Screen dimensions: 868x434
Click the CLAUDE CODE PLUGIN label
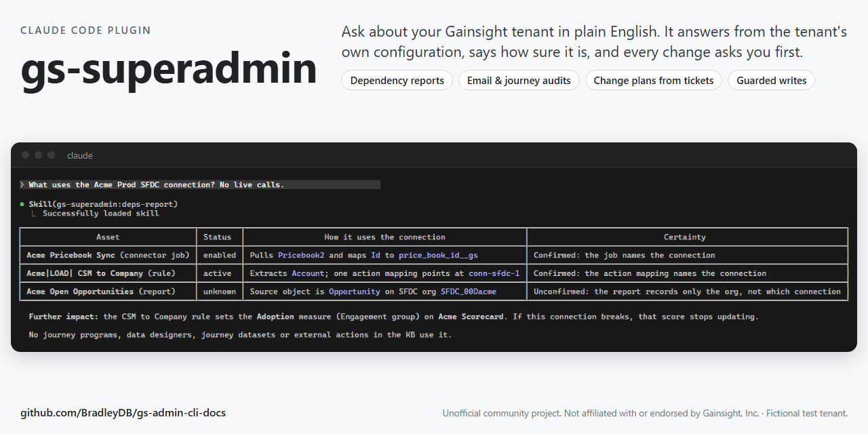coord(85,31)
